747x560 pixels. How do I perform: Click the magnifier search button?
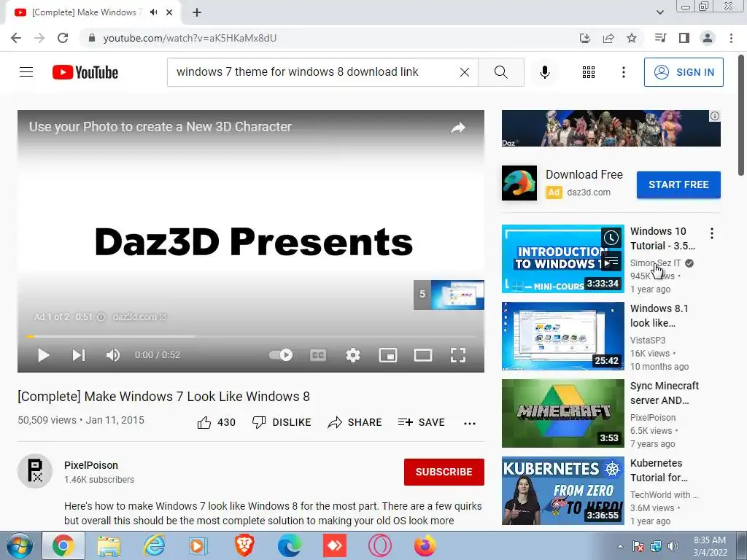[501, 72]
